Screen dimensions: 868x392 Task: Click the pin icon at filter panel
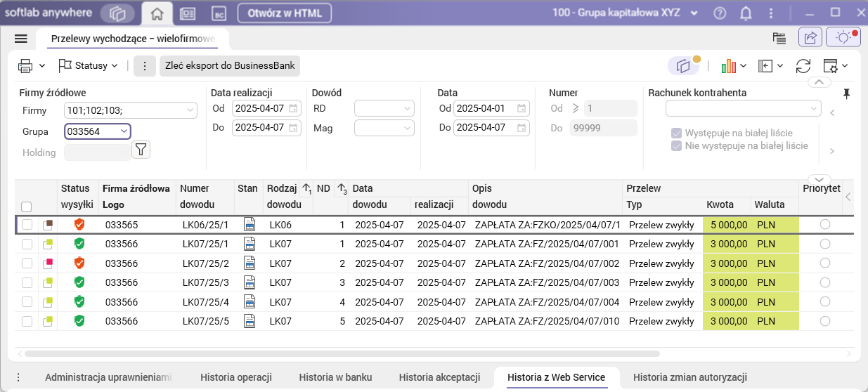pyautogui.click(x=846, y=94)
